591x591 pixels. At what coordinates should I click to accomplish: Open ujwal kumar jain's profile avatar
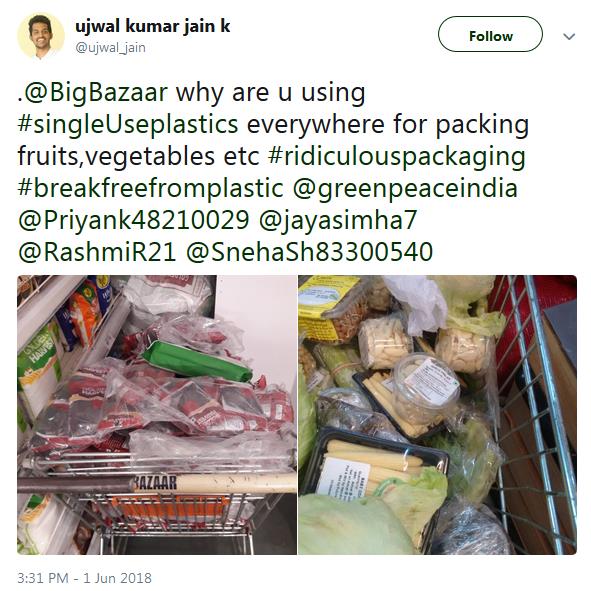click(x=40, y=36)
